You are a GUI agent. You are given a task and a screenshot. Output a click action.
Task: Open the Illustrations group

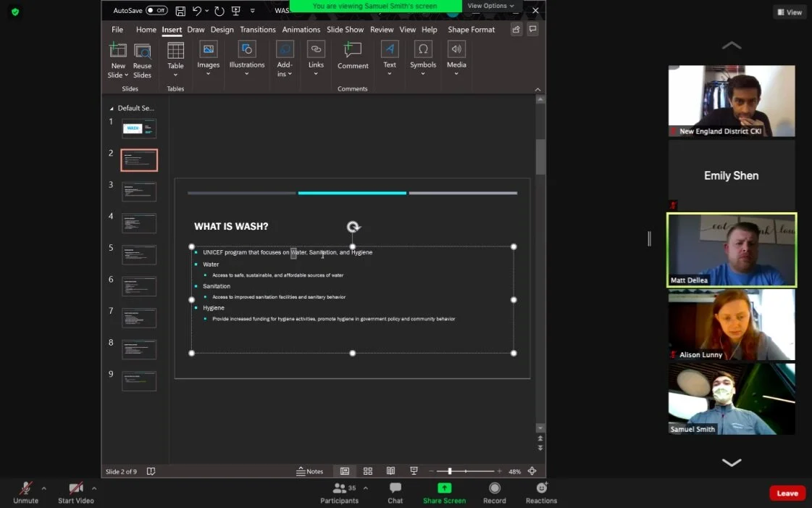246,59
